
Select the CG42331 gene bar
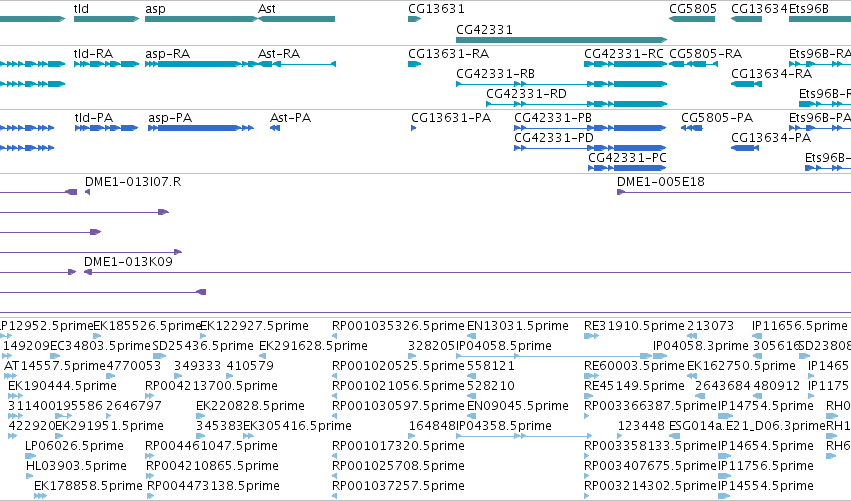[561, 40]
